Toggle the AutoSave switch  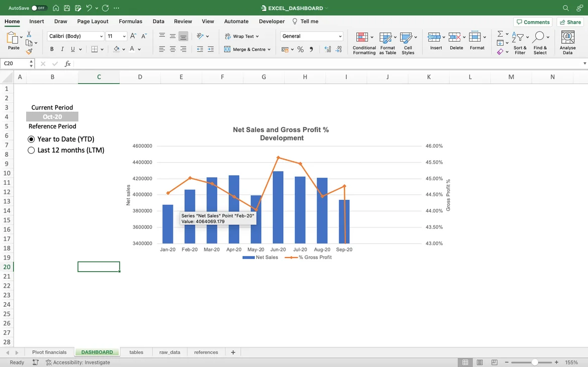39,8
